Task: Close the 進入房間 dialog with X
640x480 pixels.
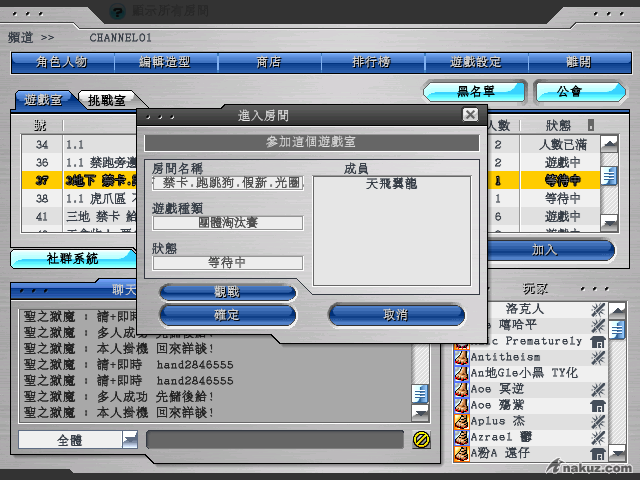Action: tap(470, 115)
